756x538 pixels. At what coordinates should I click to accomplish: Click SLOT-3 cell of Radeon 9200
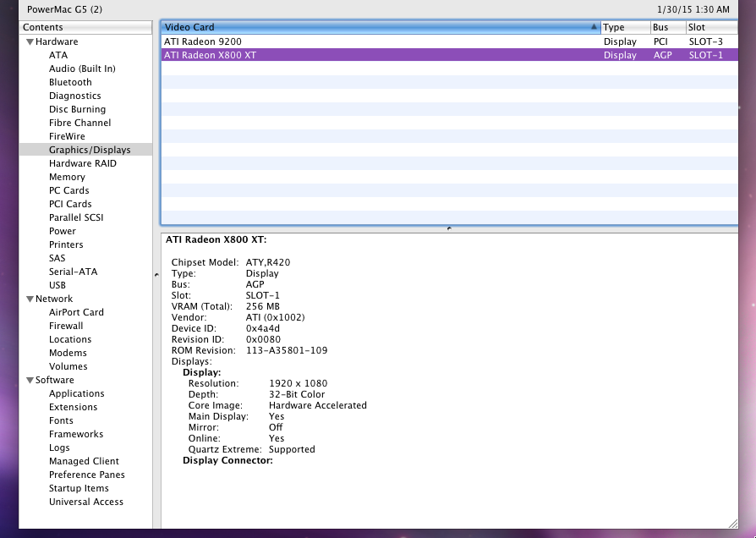click(706, 41)
